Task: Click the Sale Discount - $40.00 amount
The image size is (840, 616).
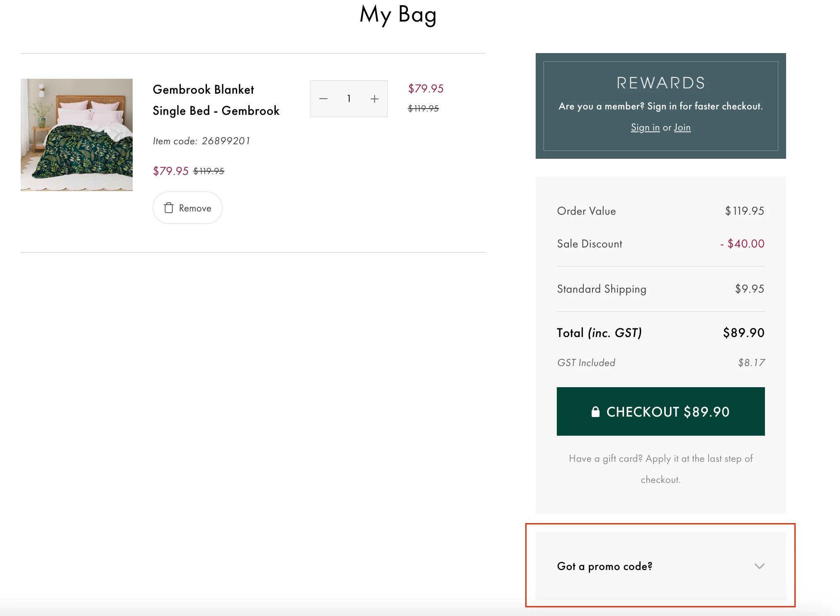Action: 742,244
